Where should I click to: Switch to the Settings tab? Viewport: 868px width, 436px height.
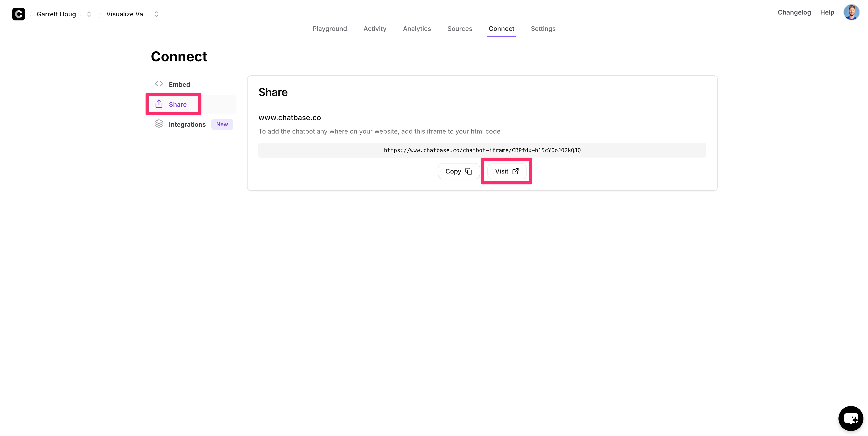(543, 29)
